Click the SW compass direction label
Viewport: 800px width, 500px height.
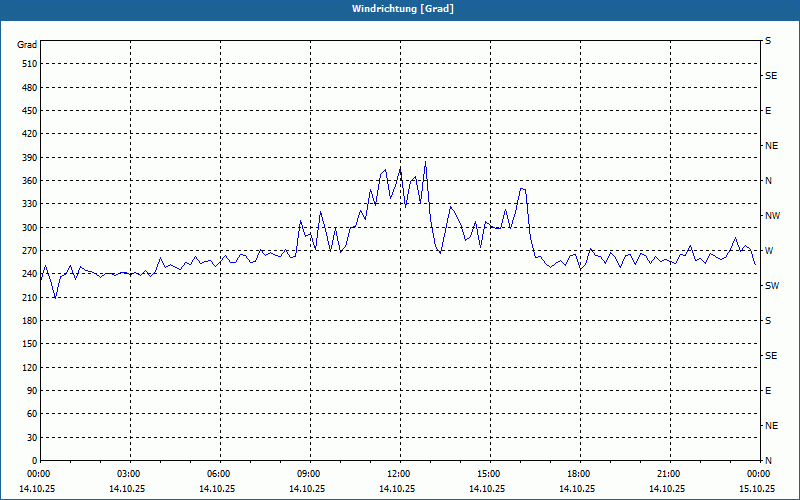772,286
